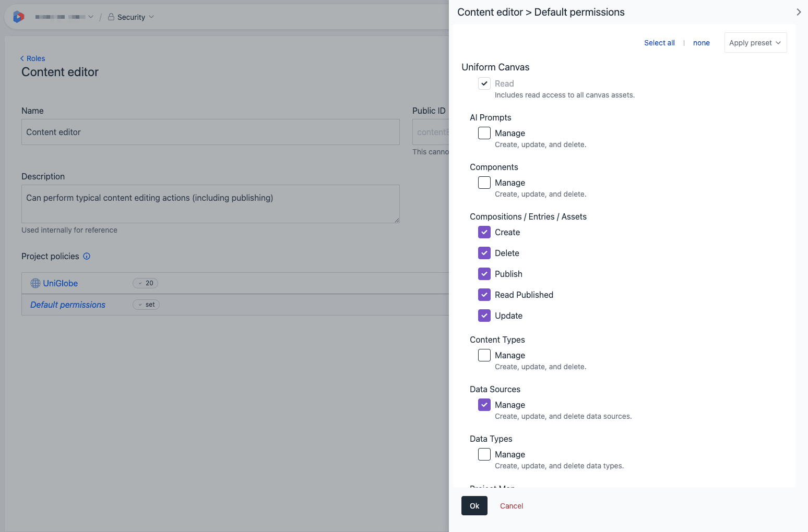Collapse the permissions panel via right chevron
Viewport: 808px width, 532px height.
point(798,11)
